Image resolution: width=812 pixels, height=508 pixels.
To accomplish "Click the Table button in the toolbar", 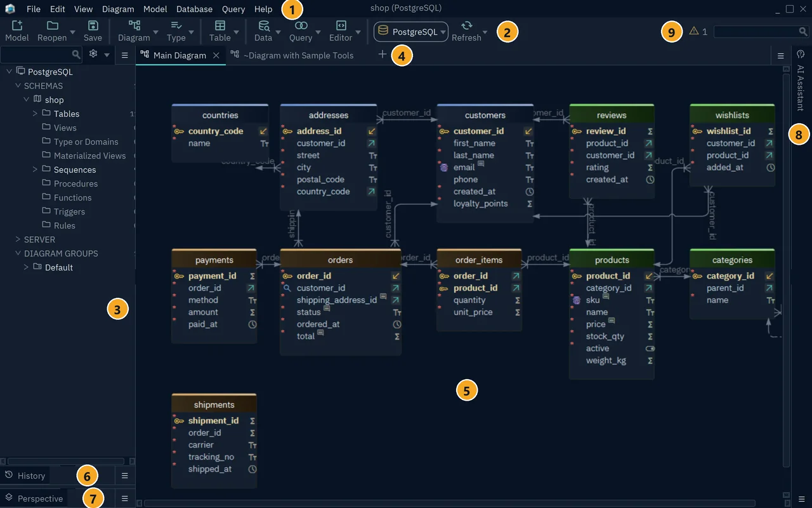I will click(x=220, y=30).
